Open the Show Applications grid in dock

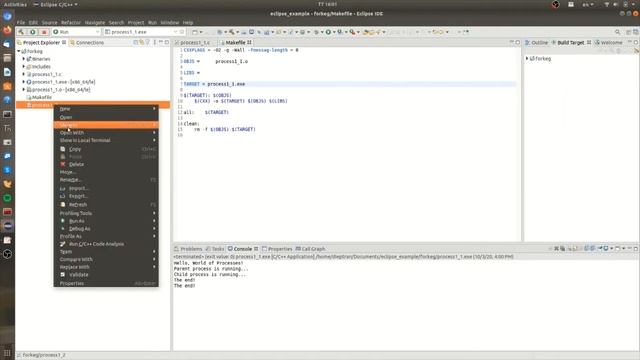(7, 353)
